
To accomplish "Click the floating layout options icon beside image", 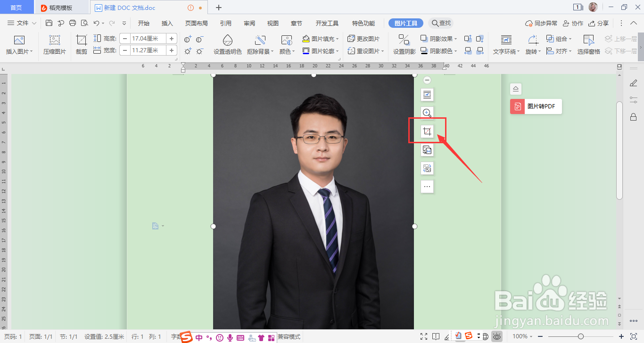I will (427, 95).
